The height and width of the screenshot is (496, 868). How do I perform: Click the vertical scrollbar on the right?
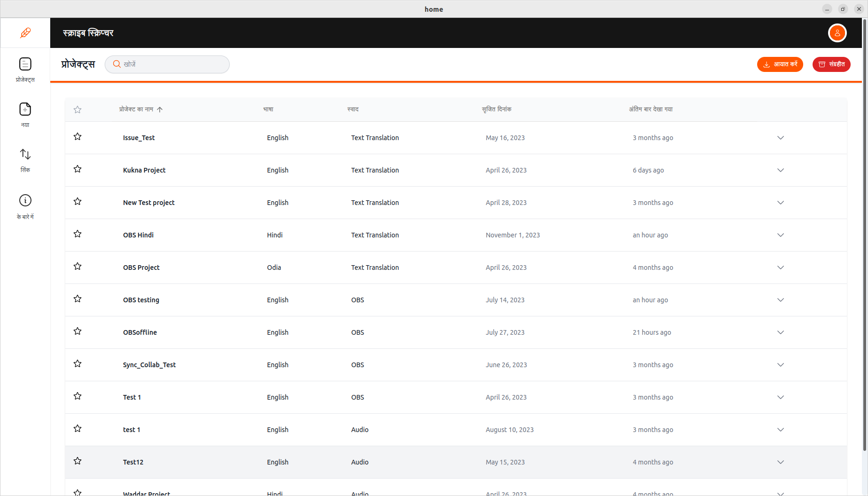click(x=865, y=235)
